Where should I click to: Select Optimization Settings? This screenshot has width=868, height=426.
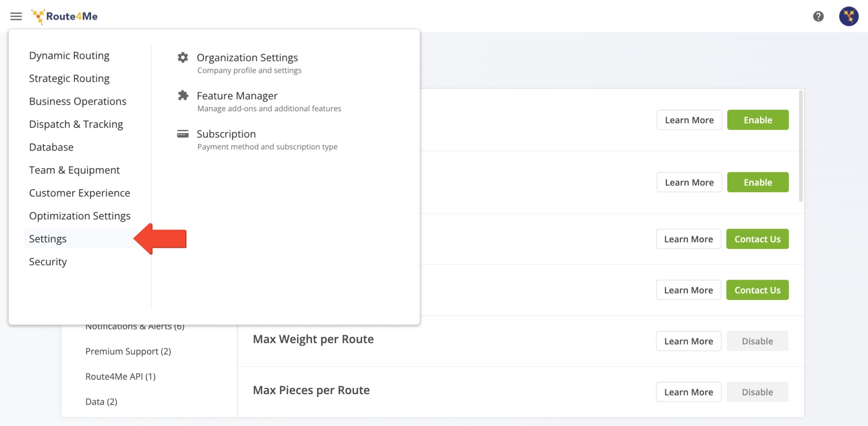coord(80,216)
